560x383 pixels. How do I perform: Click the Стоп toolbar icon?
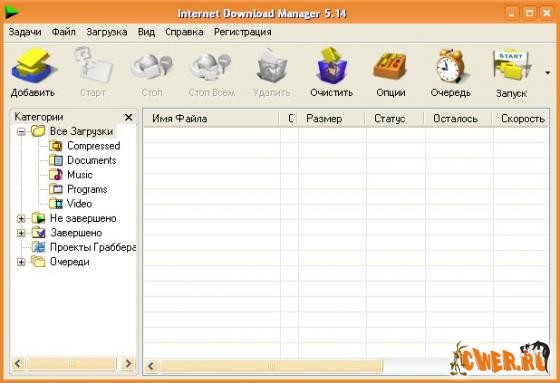[152, 66]
